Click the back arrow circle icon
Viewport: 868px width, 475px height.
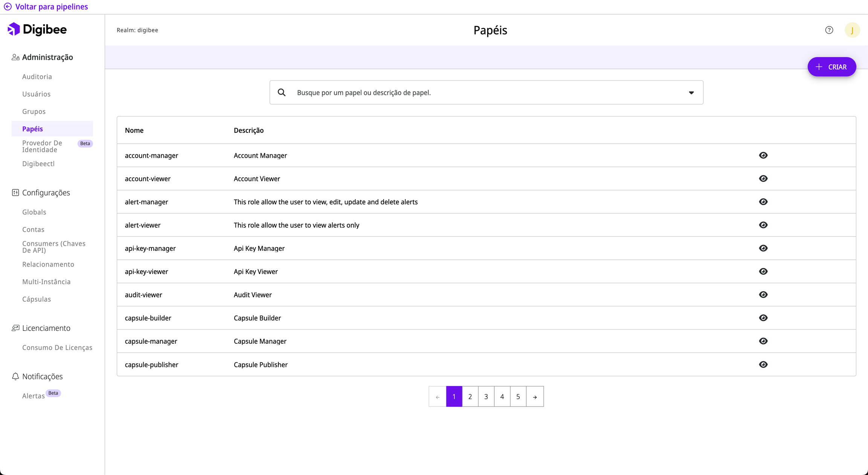click(x=8, y=7)
